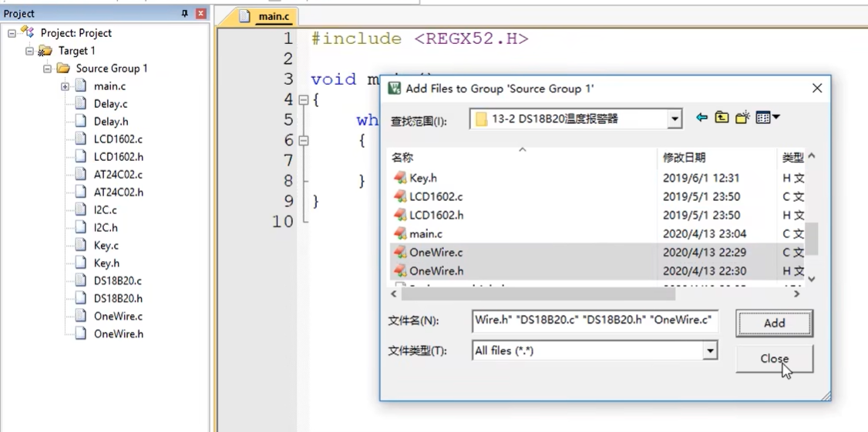Select Delay.c in project tree

[x=111, y=104]
